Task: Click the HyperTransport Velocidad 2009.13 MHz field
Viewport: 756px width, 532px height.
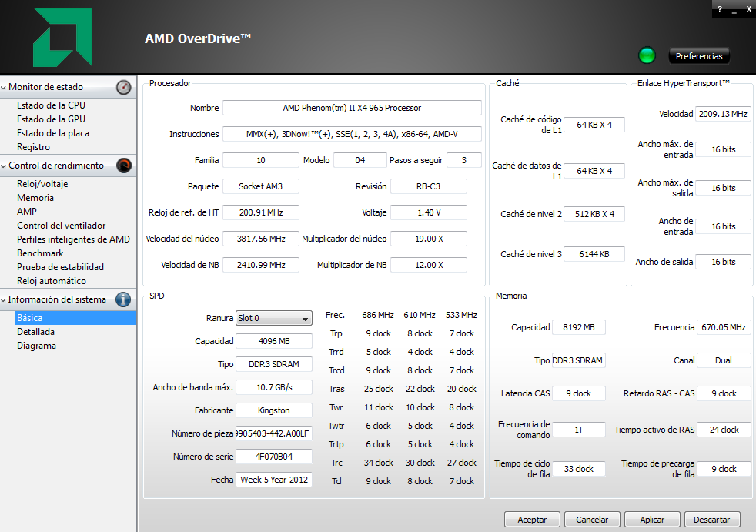Action: click(723, 114)
